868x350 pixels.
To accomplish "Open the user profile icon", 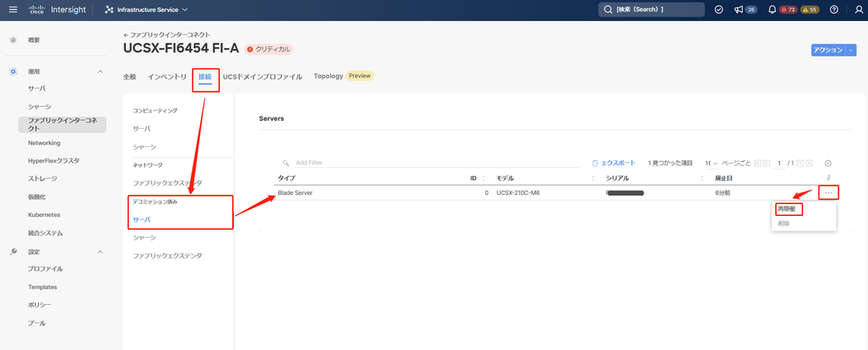I will pyautogui.click(x=858, y=10).
